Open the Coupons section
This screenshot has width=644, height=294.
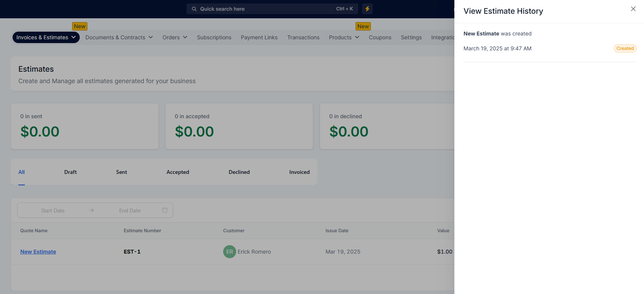click(x=380, y=37)
